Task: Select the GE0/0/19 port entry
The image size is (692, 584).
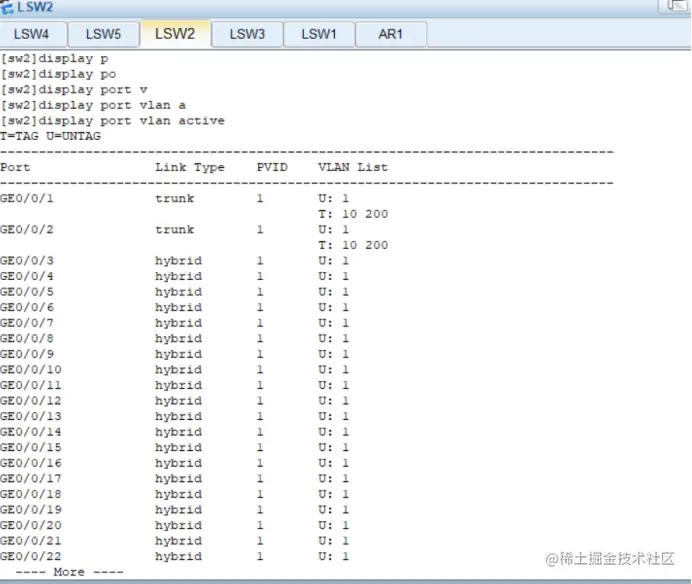Action: 31,509
